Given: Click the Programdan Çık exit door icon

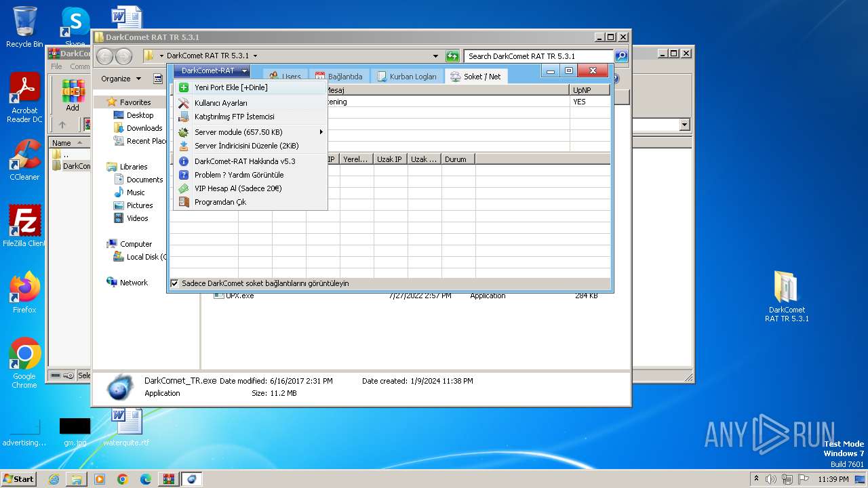Looking at the screenshot, I should pos(183,202).
